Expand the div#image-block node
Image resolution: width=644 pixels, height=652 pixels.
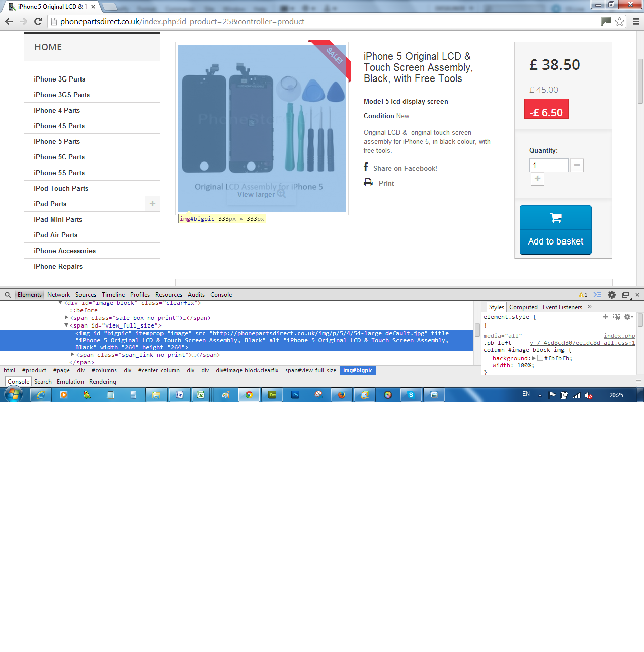60,303
